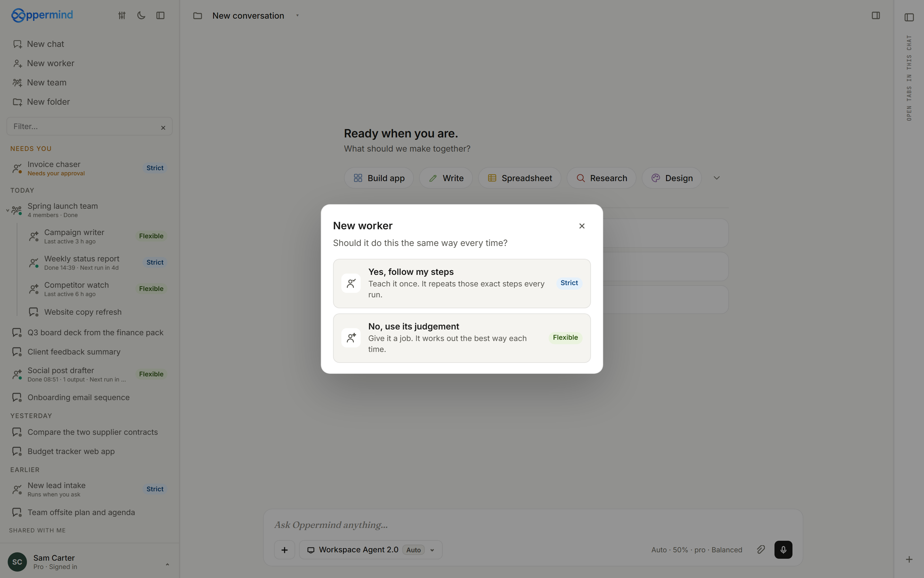Click the Flexible badge on Competitor watch

pyautogui.click(x=151, y=289)
